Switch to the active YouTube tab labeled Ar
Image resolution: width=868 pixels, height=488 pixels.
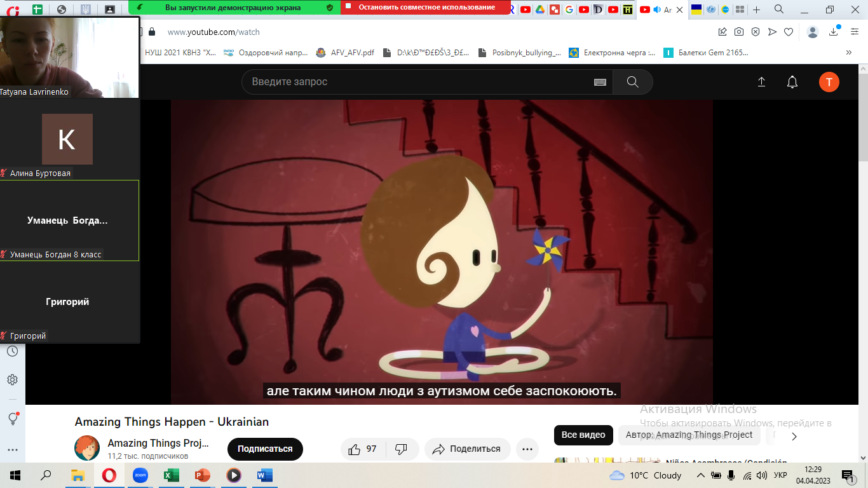click(x=661, y=10)
